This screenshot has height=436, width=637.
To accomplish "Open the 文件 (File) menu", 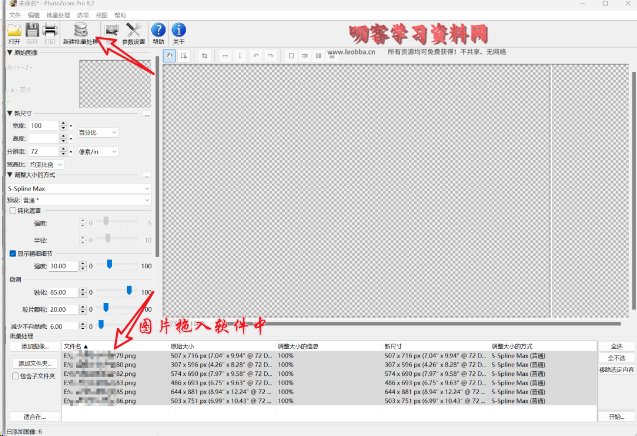I will click(x=14, y=17).
